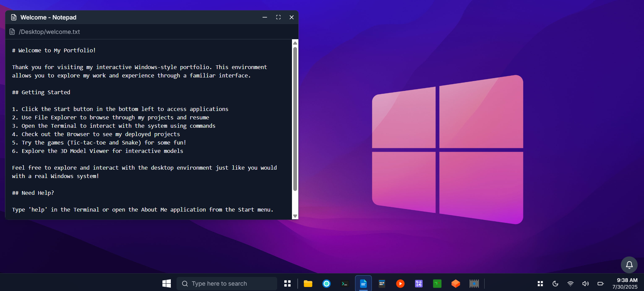Click the file icon beside /Desktop/welcome.txt
This screenshot has width=644, height=291.
coord(12,32)
